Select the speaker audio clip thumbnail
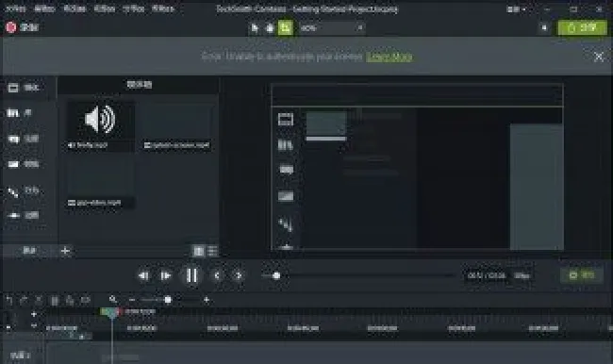Viewport: 613px width, 364px height. click(101, 126)
